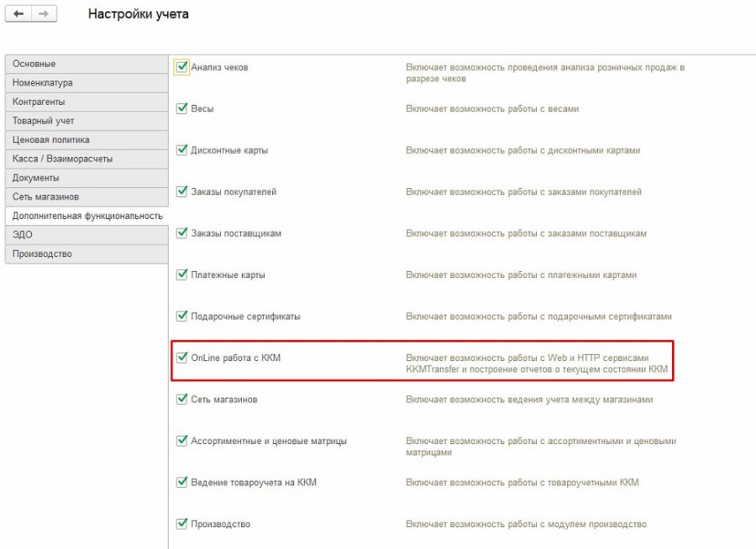Toggle the Платежные карты checkbox

coord(181,274)
